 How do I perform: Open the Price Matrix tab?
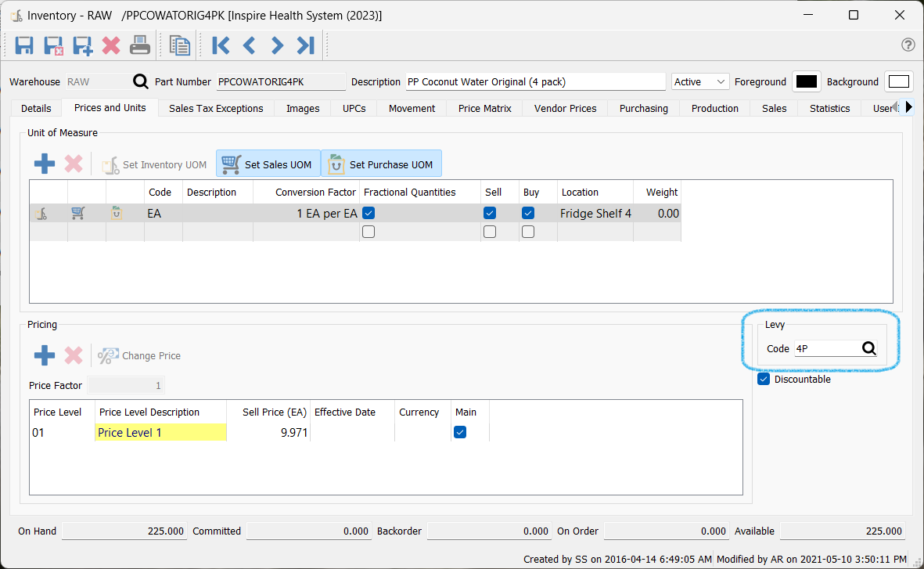484,108
